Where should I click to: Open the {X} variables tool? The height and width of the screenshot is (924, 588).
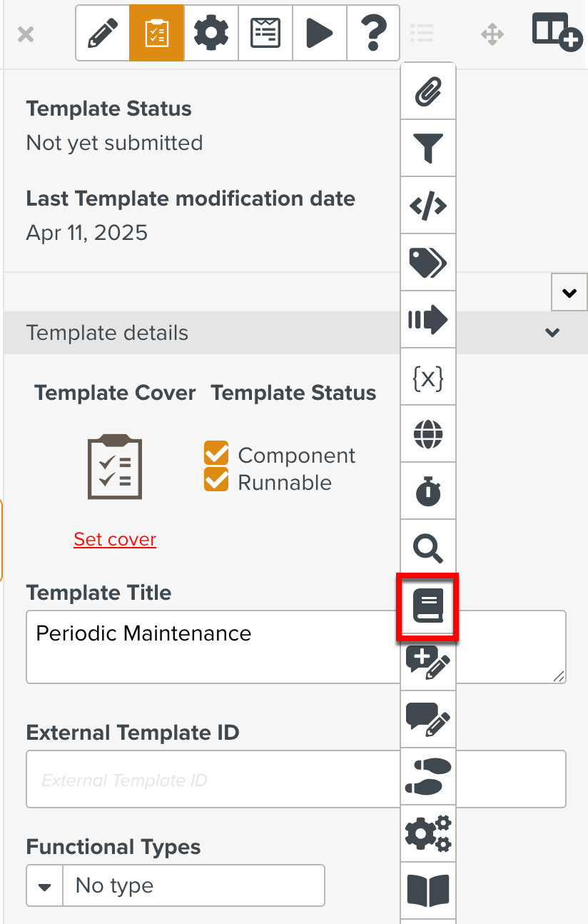[x=427, y=376]
